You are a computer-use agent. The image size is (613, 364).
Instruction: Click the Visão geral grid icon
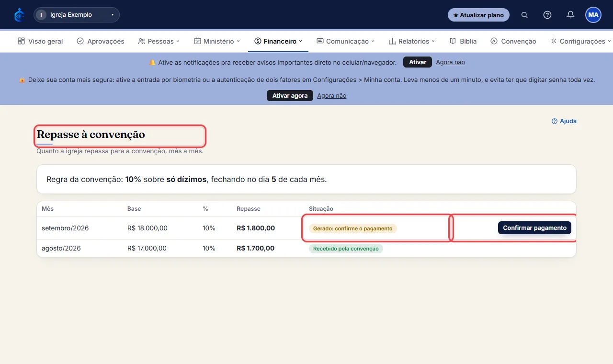(21, 41)
